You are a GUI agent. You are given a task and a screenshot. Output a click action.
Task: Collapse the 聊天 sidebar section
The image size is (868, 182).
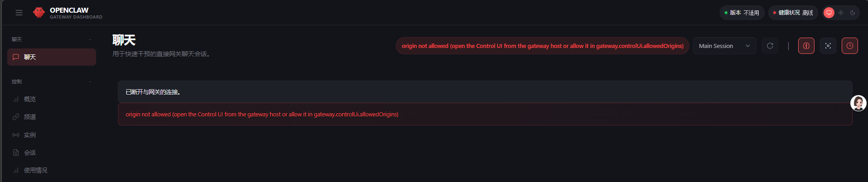pos(90,39)
